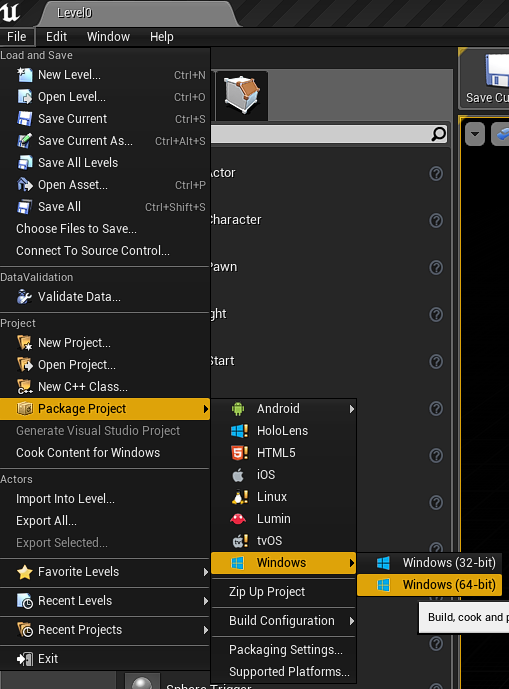Viewport: 509px width, 689px height.
Task: Click the help icon beside Character
Action: (436, 221)
